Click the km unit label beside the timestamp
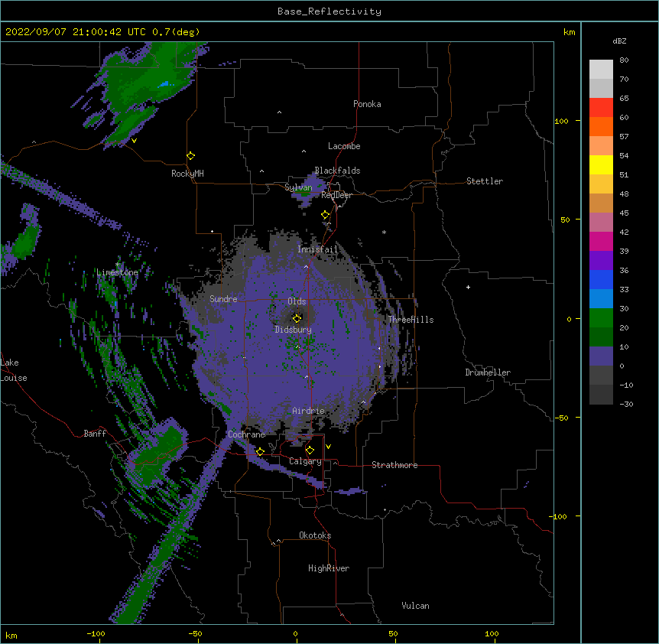The image size is (659, 644). point(570,32)
